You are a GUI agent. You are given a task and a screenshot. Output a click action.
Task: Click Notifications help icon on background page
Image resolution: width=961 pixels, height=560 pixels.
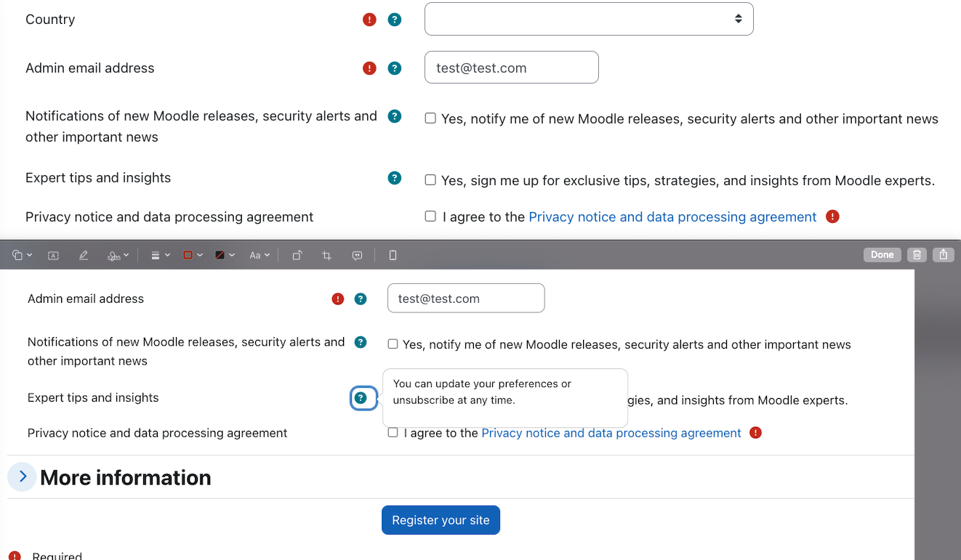[395, 116]
